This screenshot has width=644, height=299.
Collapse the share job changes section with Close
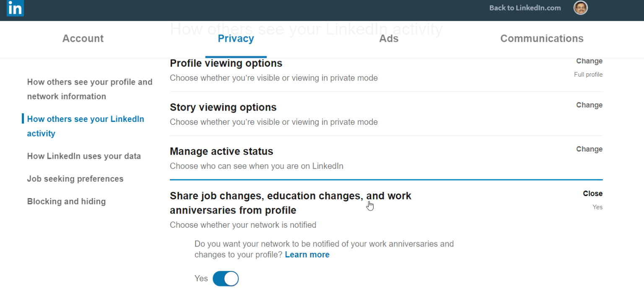(592, 193)
